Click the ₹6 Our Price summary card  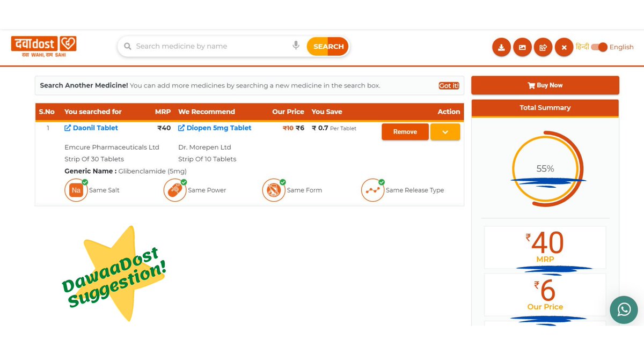545,294
